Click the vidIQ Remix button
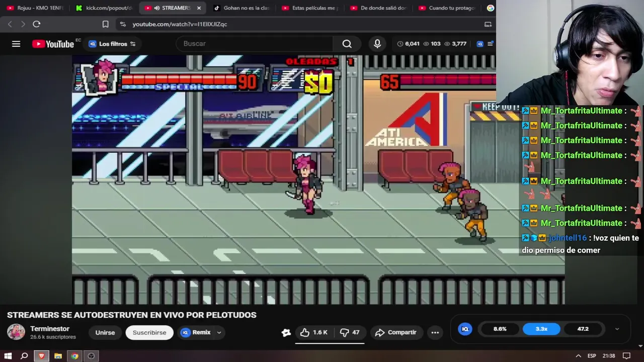644x362 pixels. pos(196,332)
